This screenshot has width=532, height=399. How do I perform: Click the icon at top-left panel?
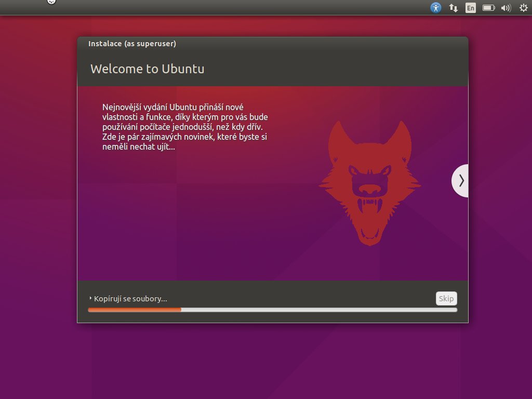click(51, 2)
